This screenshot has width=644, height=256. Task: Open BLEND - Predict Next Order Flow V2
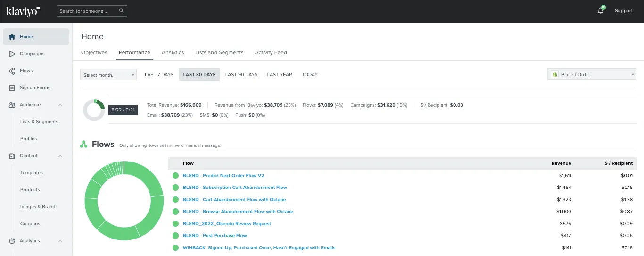pos(223,176)
